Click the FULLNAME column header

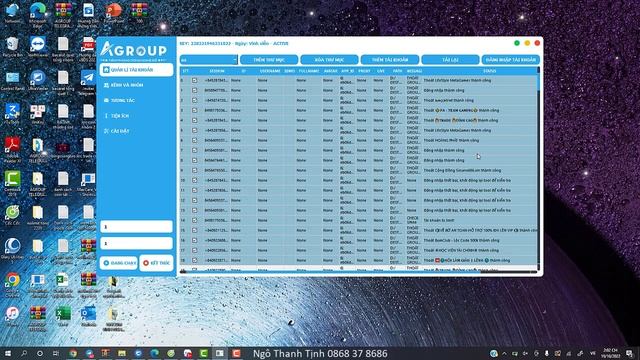(x=309, y=71)
